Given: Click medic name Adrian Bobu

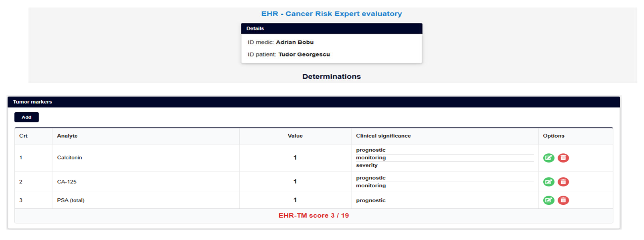Looking at the screenshot, I should coord(295,42).
